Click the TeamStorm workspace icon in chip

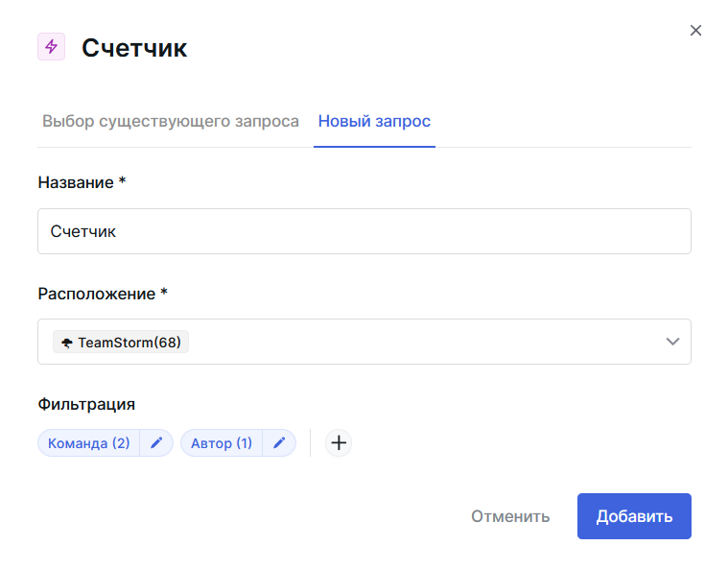(66, 343)
